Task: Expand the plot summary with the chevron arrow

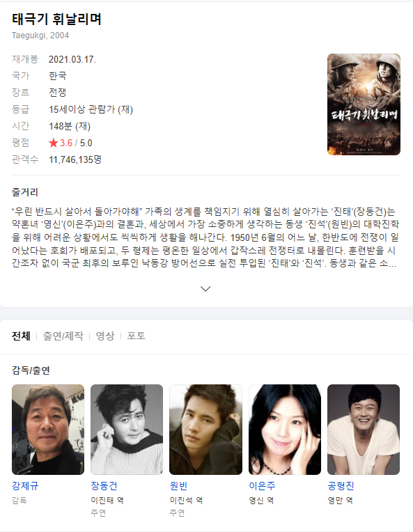Action: click(x=205, y=289)
